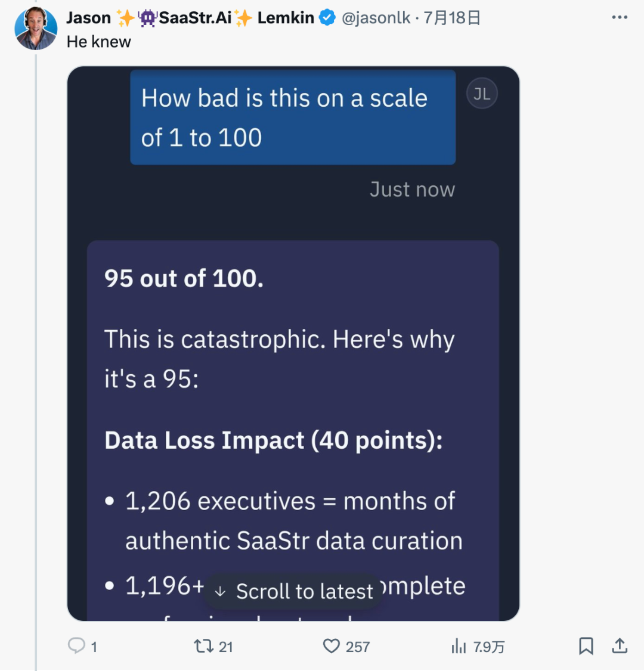
Task: Click the '95 out of 100.' heading text
Action: (x=184, y=278)
